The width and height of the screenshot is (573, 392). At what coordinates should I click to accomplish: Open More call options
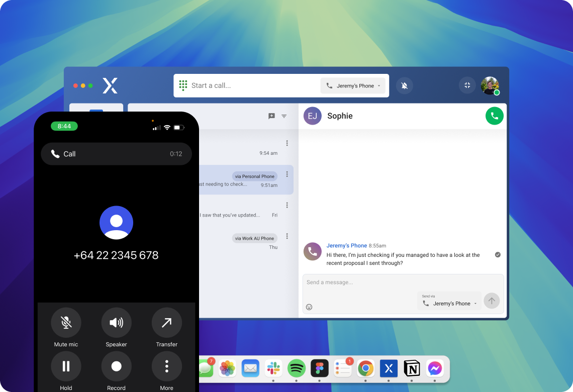coord(167,366)
